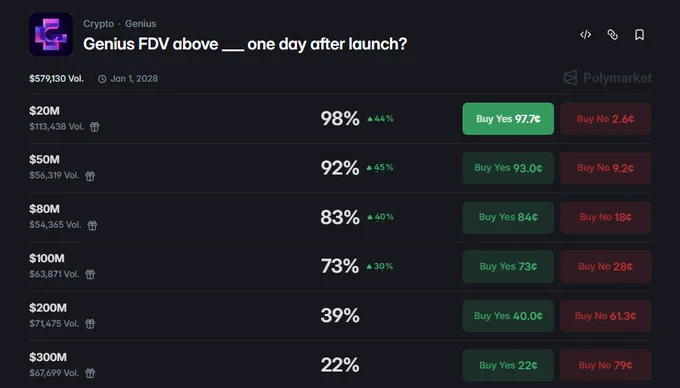The height and width of the screenshot is (388, 680).
Task: Click the gift icon beside $20M volume
Action: 95,127
